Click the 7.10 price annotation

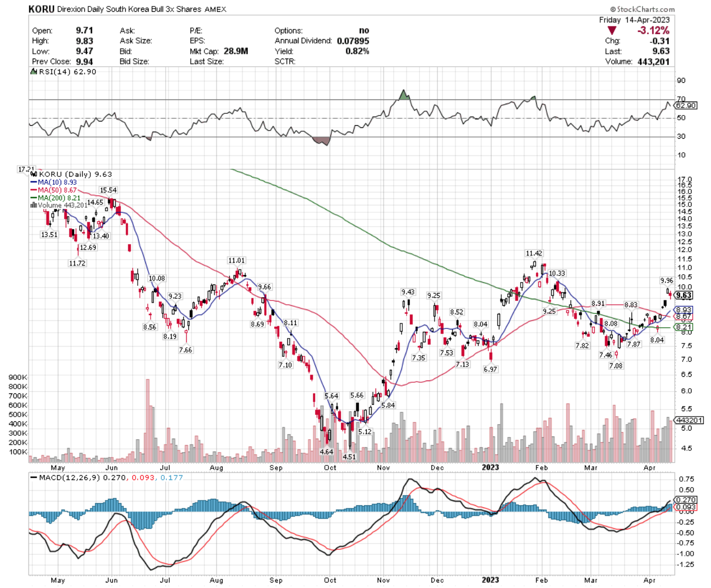click(x=285, y=365)
